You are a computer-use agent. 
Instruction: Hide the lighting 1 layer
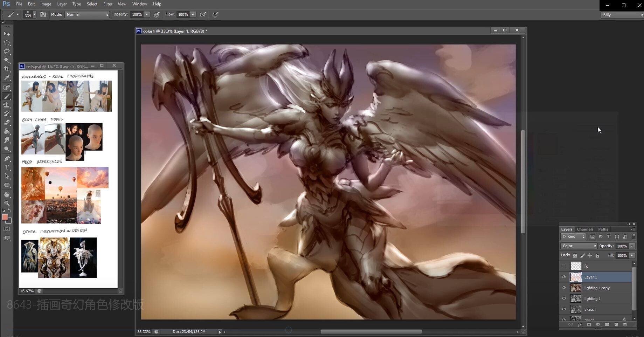click(x=564, y=299)
